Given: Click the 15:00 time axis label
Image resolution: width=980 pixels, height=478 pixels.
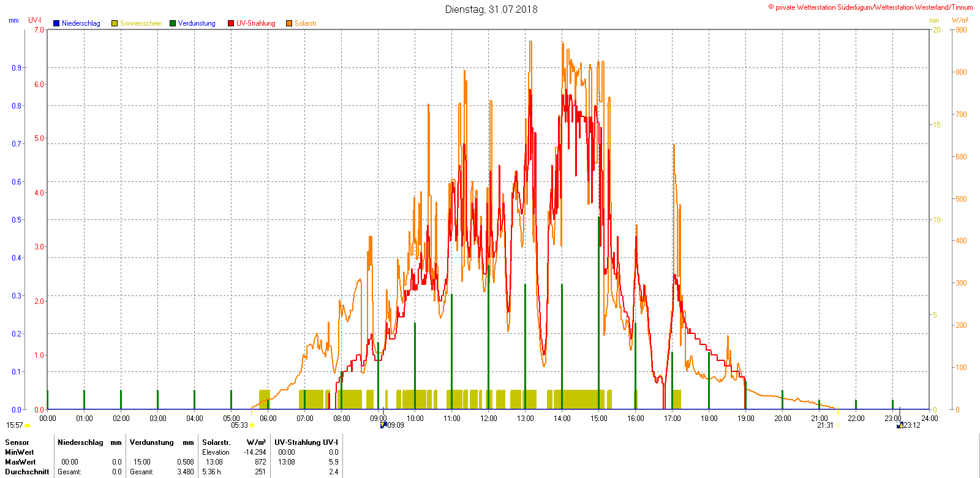Looking at the screenshot, I should [599, 419].
